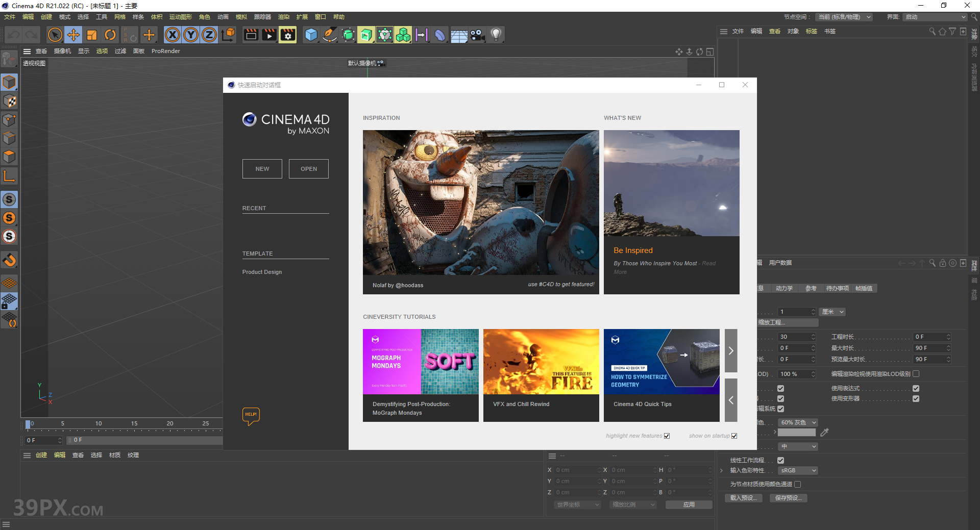Image resolution: width=980 pixels, height=530 pixels.
Task: Click the blue cube primitive icon
Action: tap(311, 35)
